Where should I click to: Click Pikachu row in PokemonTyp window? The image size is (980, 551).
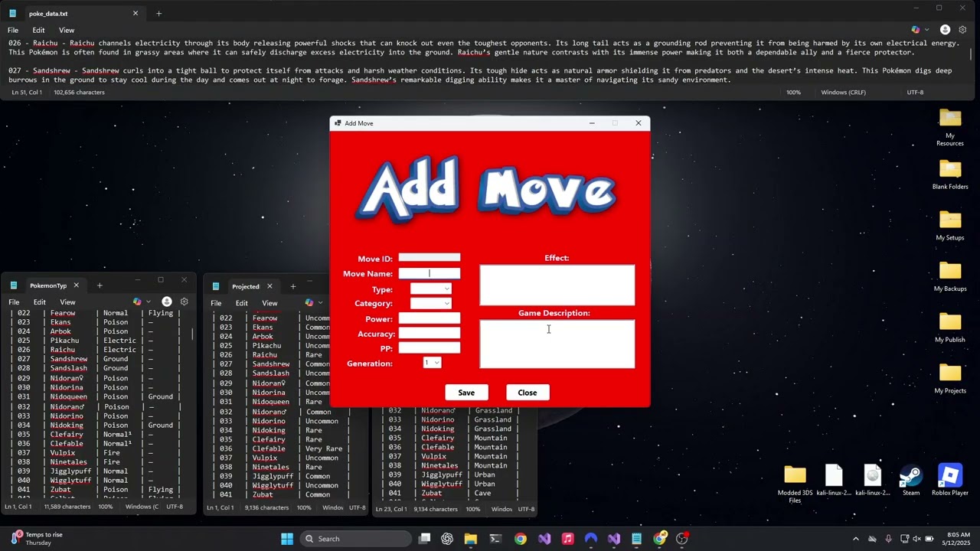96,341
